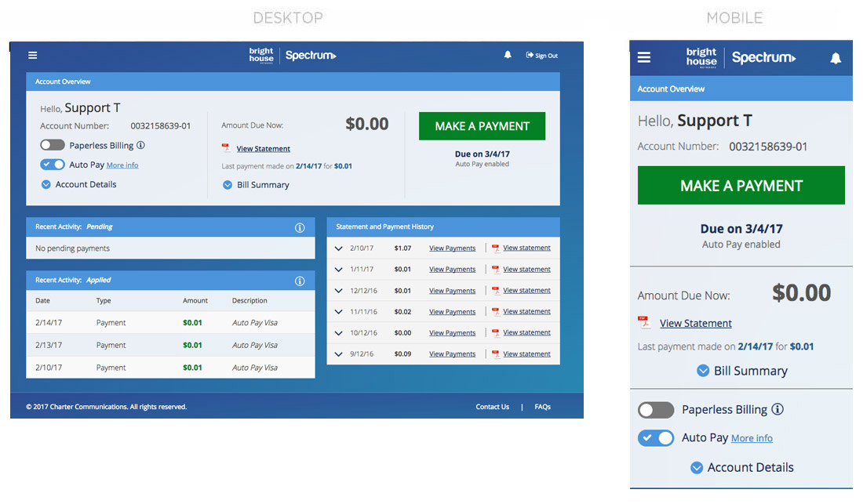Tap the mobile notification bell icon
This screenshot has height=504, width=863.
point(836,58)
